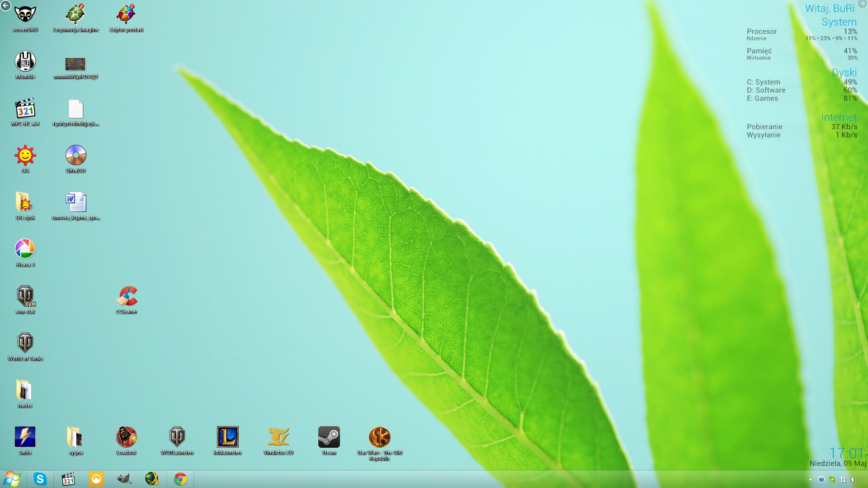Open the screenSHU desktop shortcut
Viewport: 868px width, 488px height.
click(x=25, y=18)
